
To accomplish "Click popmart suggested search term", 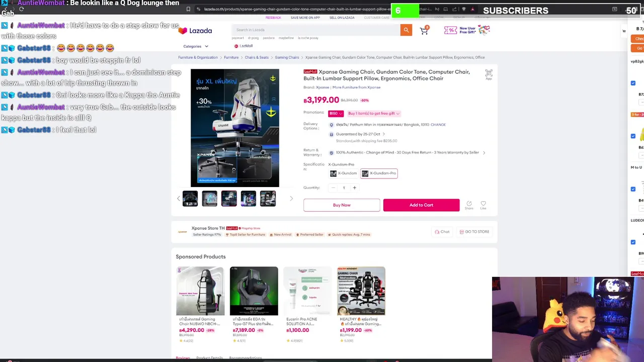I will click(237, 38).
